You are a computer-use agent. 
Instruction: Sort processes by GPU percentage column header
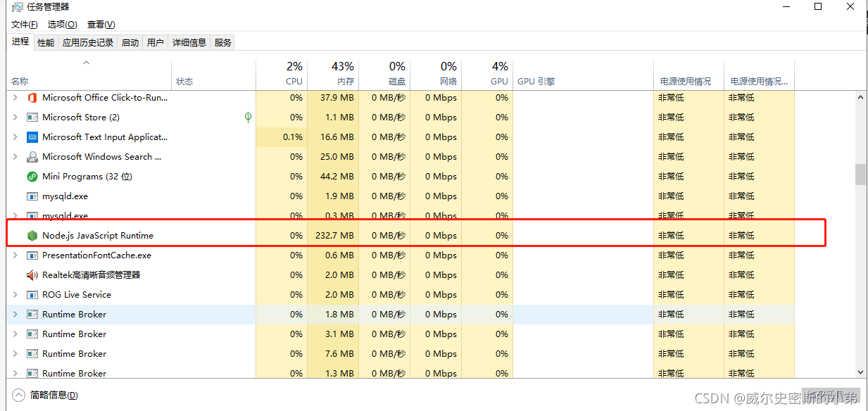tap(487, 74)
